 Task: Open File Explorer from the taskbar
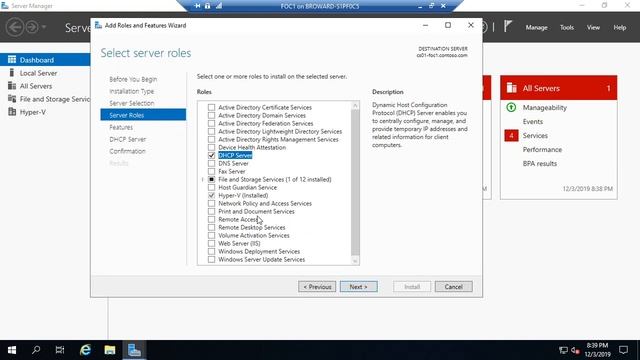coord(109,350)
